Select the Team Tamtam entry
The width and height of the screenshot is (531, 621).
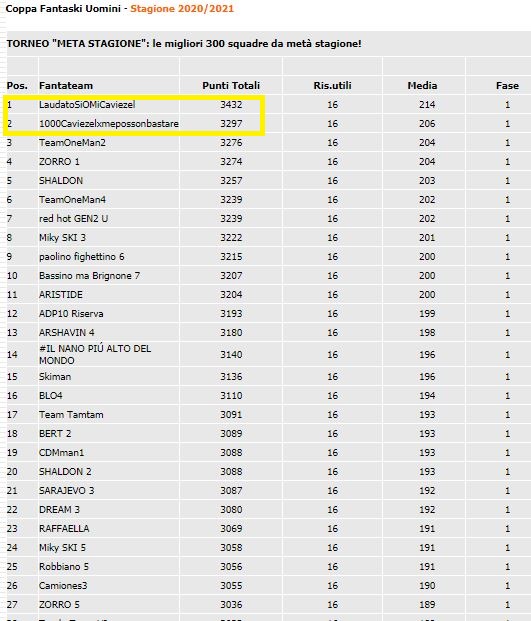pyautogui.click(x=71, y=415)
